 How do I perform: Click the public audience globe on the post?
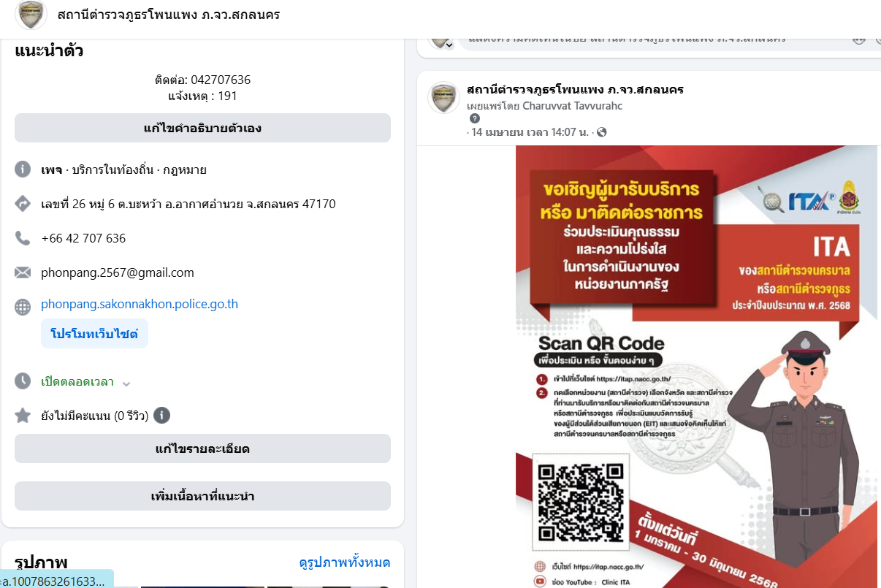pyautogui.click(x=602, y=132)
